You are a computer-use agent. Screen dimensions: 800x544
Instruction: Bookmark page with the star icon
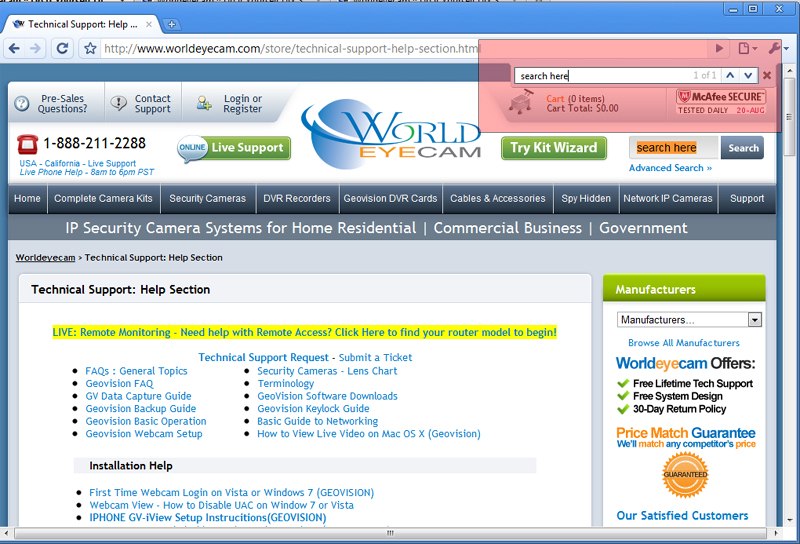[x=90, y=48]
